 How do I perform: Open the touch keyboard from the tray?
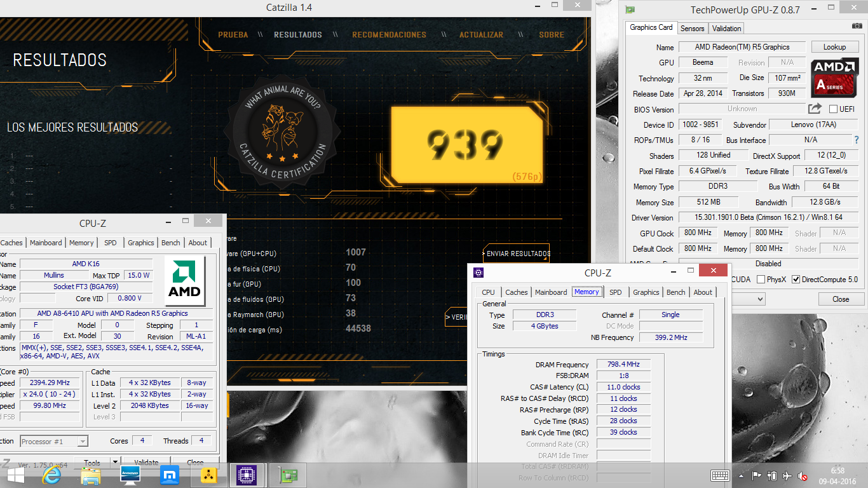(720, 475)
